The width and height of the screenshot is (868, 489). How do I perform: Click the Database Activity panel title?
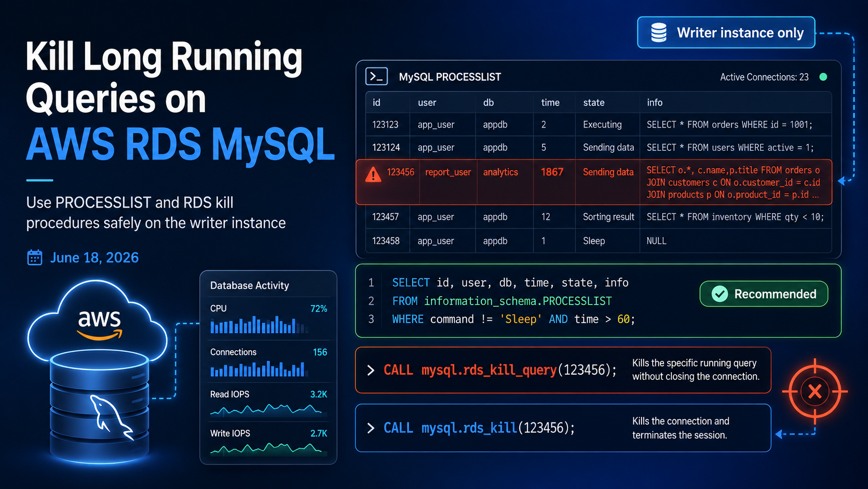tap(249, 285)
